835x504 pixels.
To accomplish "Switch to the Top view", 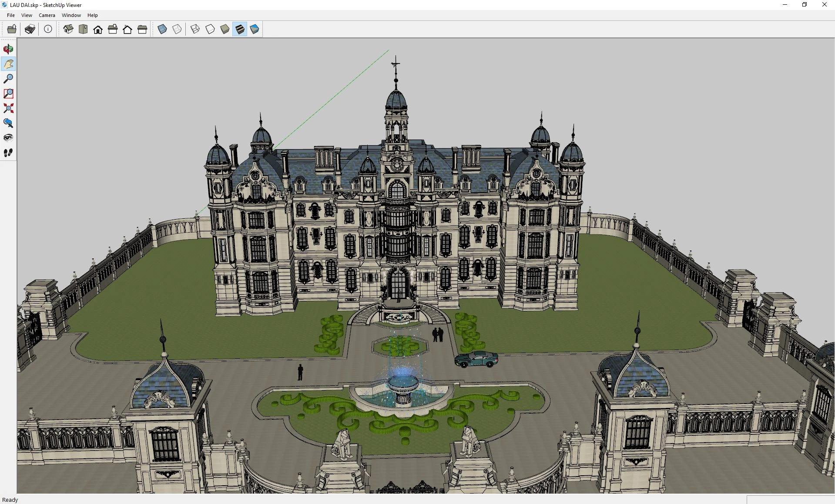I will [84, 29].
